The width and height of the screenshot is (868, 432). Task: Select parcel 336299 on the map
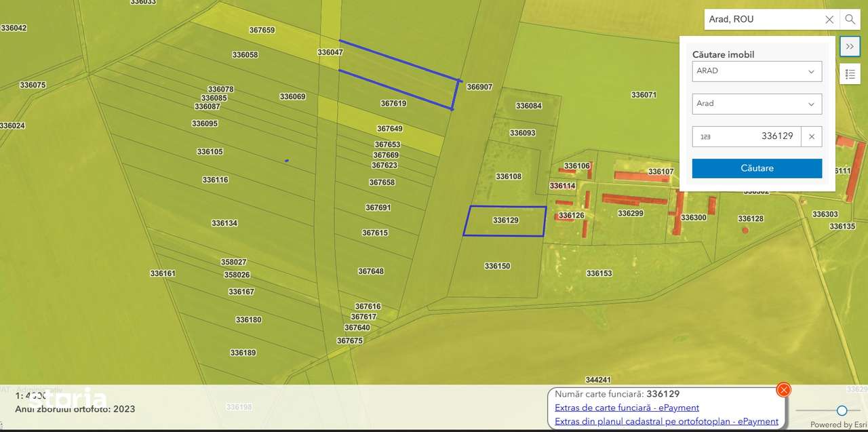pyautogui.click(x=631, y=214)
